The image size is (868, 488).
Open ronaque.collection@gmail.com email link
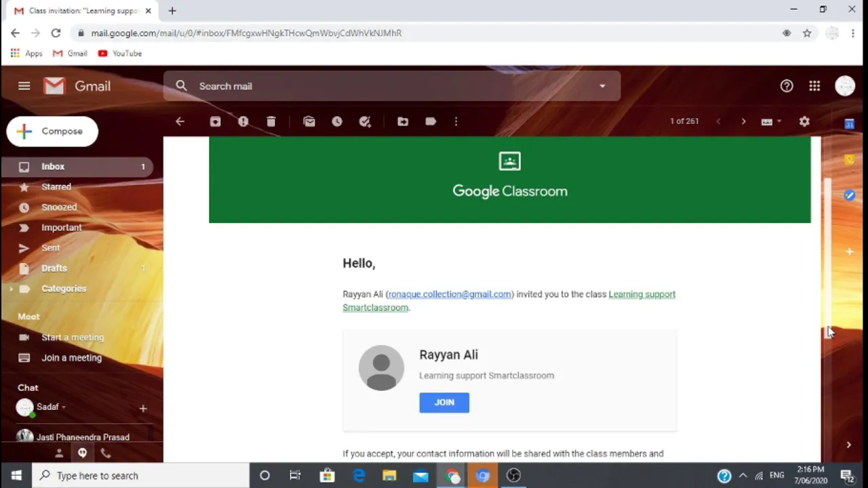[450, 294]
